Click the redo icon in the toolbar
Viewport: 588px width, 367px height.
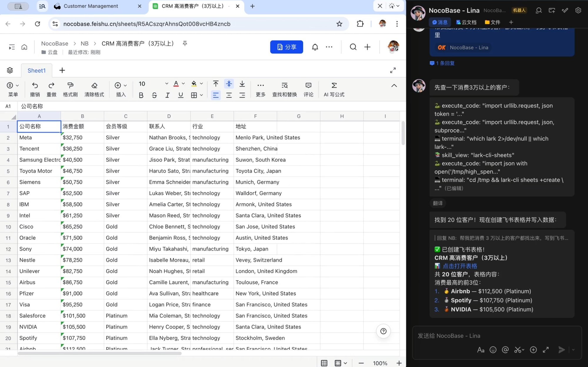pos(51,85)
